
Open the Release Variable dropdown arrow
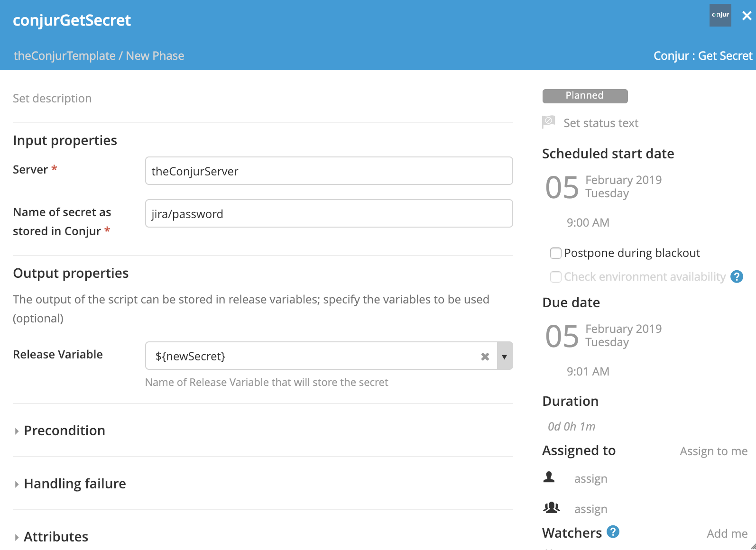(x=505, y=356)
